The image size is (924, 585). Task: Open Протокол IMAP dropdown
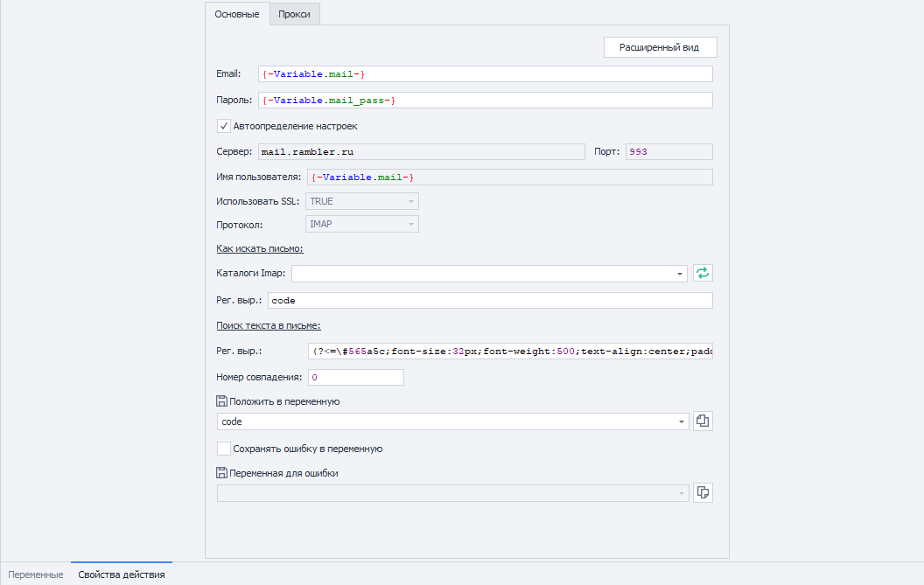[409, 224]
